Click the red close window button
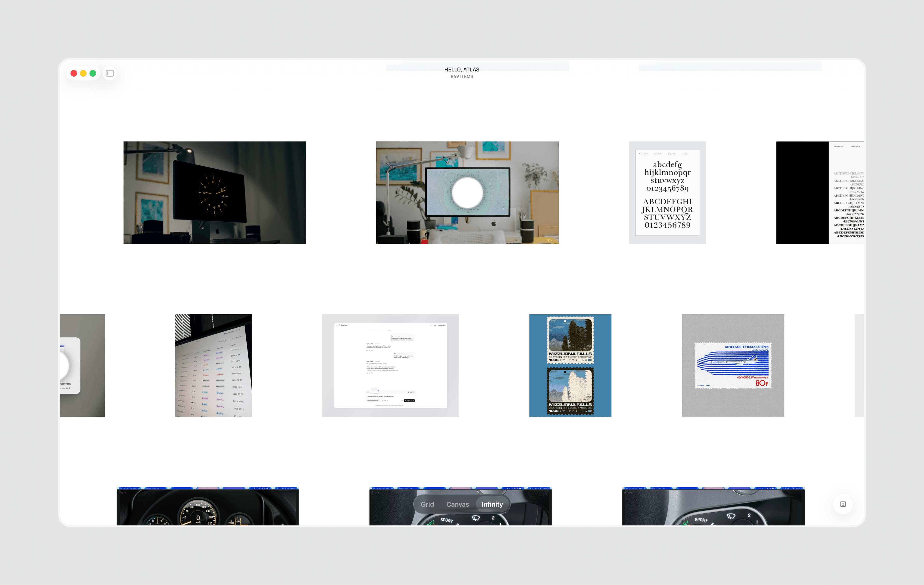This screenshot has height=585, width=924. click(74, 73)
